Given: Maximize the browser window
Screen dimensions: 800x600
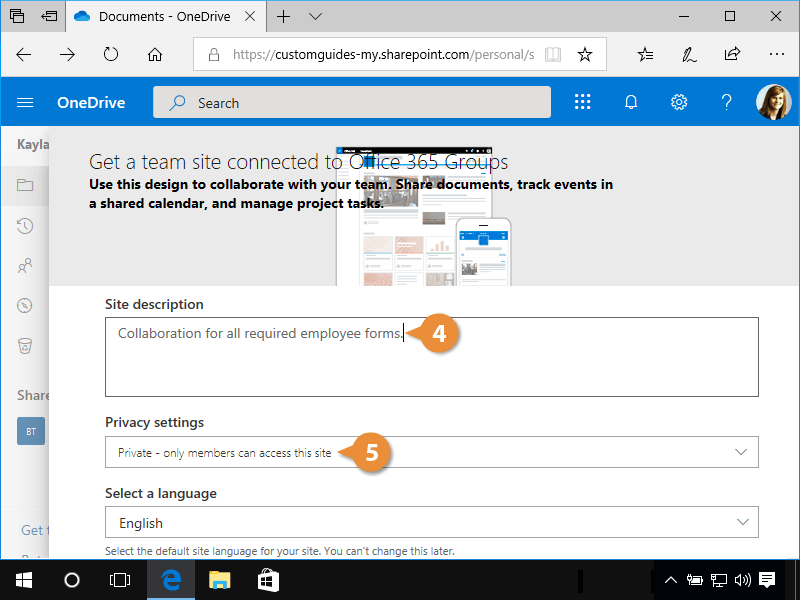Looking at the screenshot, I should [x=730, y=16].
